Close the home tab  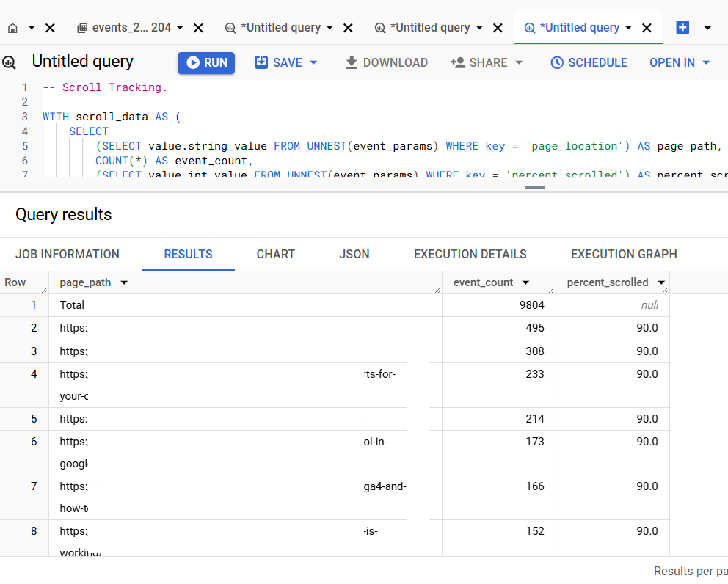50,29
